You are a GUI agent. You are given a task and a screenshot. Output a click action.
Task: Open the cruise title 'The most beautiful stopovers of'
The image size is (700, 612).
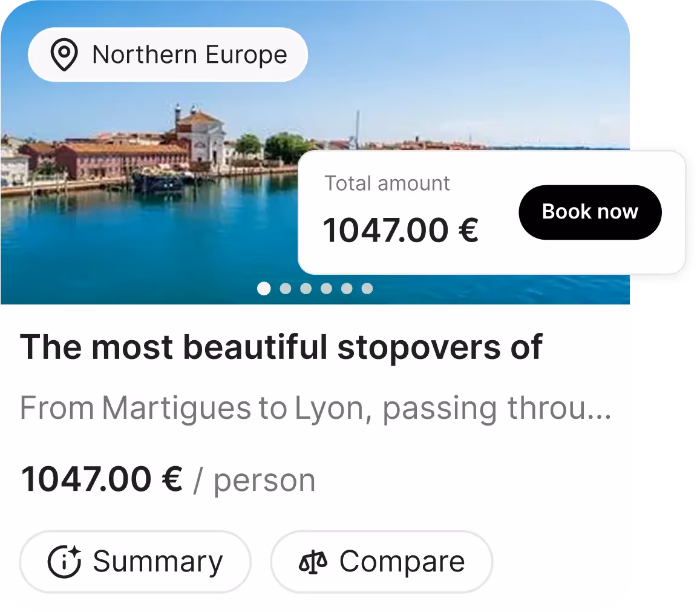click(281, 347)
